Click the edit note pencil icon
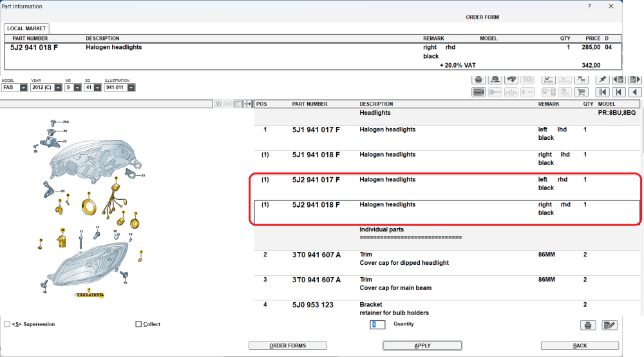 609,325
